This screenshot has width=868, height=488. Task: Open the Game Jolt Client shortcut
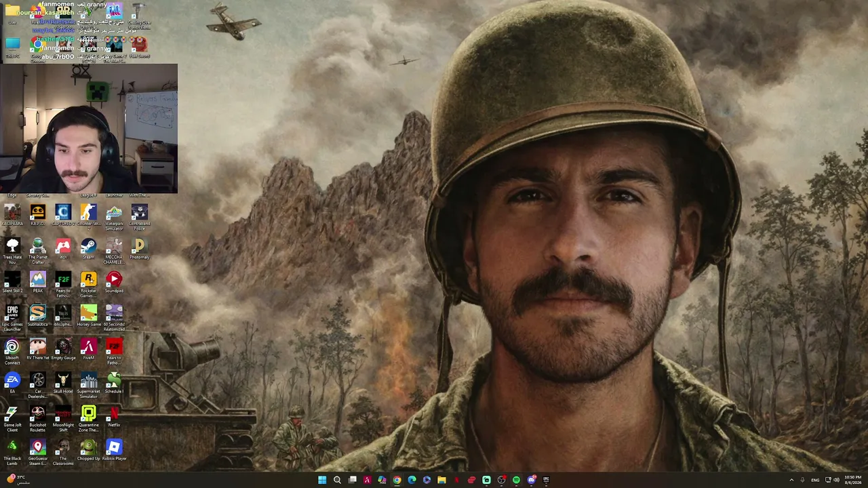click(x=12, y=419)
